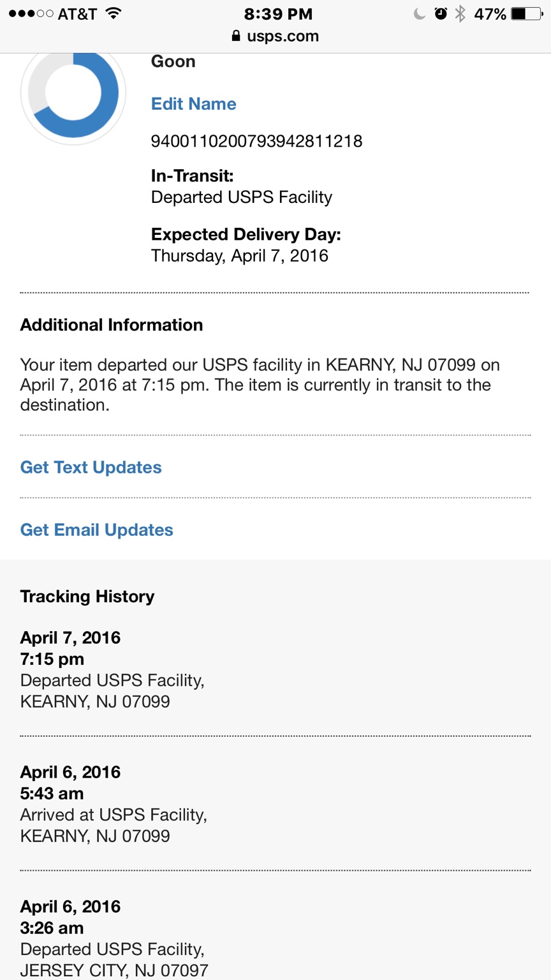Select the April 6 5:43 am tracking entry
Image resolution: width=551 pixels, height=980 pixels.
pos(114,804)
